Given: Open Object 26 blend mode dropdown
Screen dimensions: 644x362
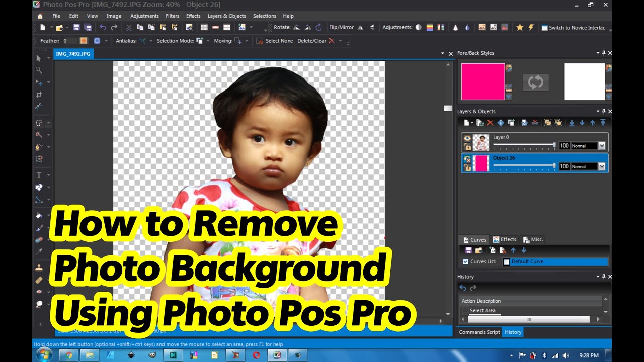Looking at the screenshot, I should pyautogui.click(x=602, y=166).
